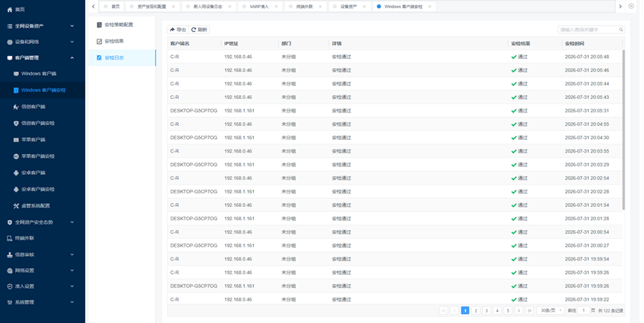
Task: Expand 设备和网络 menu chevron
Action: (72, 42)
